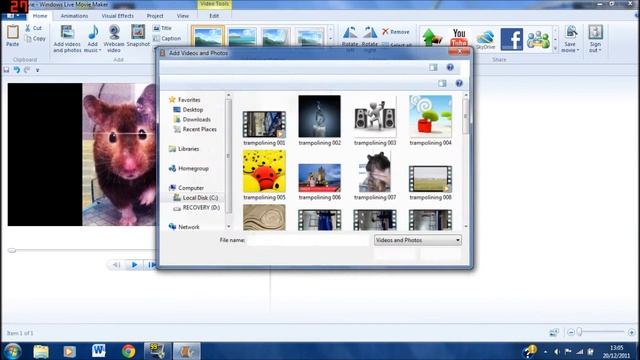The image size is (640, 360).
Task: Open Windows Explorer folder on taskbar
Action: pyautogui.click(x=41, y=351)
